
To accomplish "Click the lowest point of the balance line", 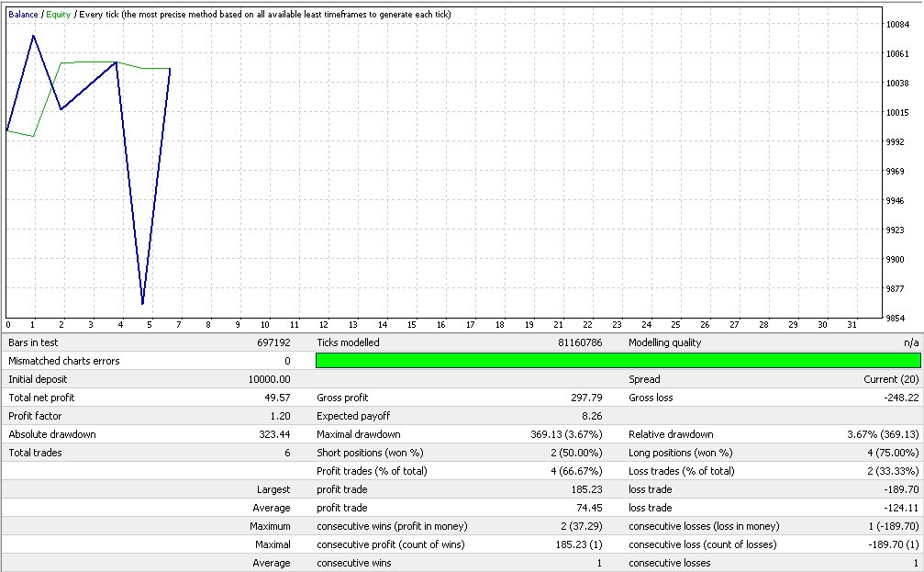I will point(142,304).
